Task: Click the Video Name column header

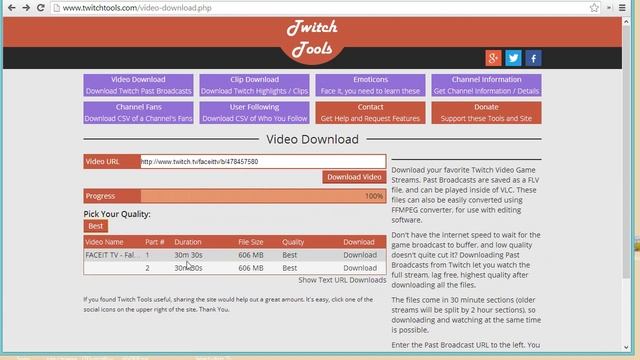Action: [104, 242]
